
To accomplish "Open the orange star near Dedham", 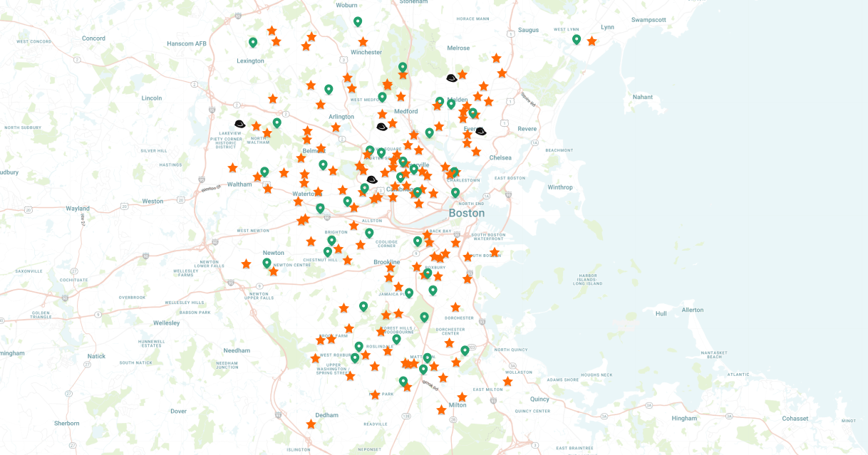I will [x=311, y=424].
